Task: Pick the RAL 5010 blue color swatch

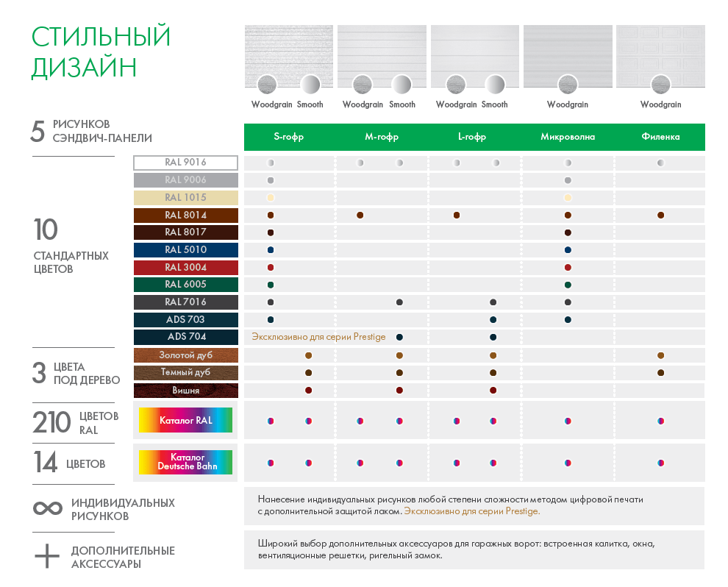Action: 186,249
